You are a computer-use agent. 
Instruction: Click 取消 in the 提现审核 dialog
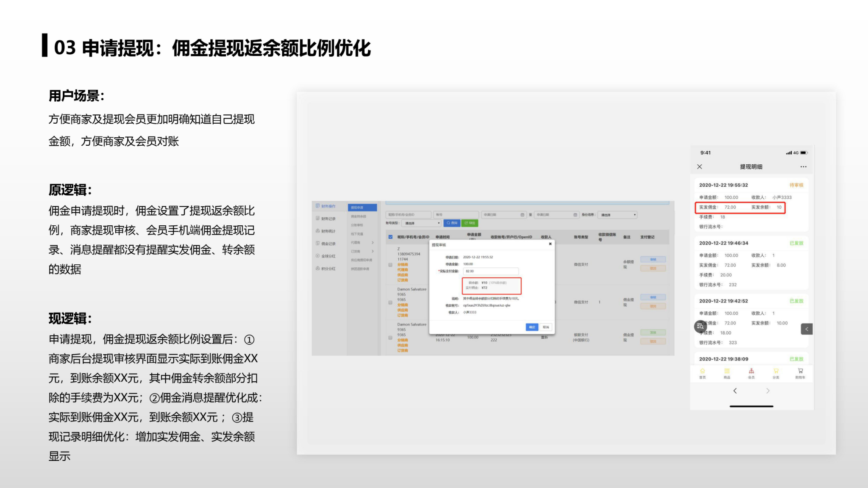click(546, 327)
